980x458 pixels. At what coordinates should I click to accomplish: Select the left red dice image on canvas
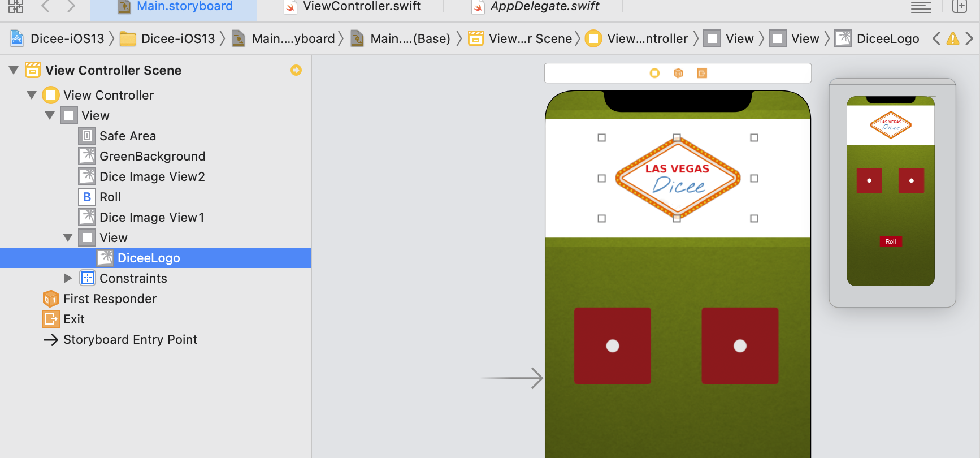(612, 345)
